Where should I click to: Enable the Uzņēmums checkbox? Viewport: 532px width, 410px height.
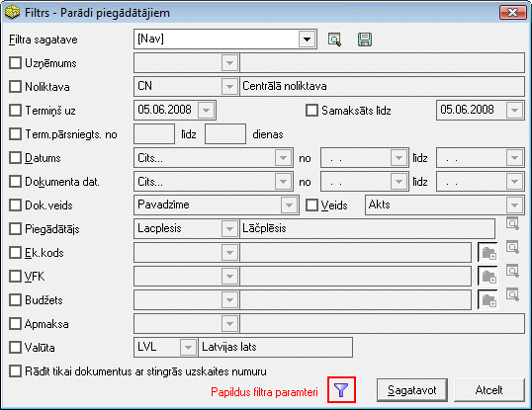coord(15,63)
